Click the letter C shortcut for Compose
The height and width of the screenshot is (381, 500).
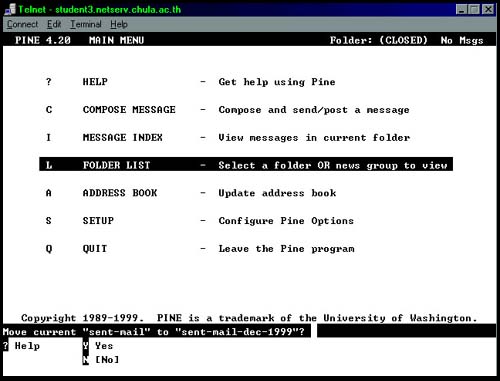click(x=49, y=110)
